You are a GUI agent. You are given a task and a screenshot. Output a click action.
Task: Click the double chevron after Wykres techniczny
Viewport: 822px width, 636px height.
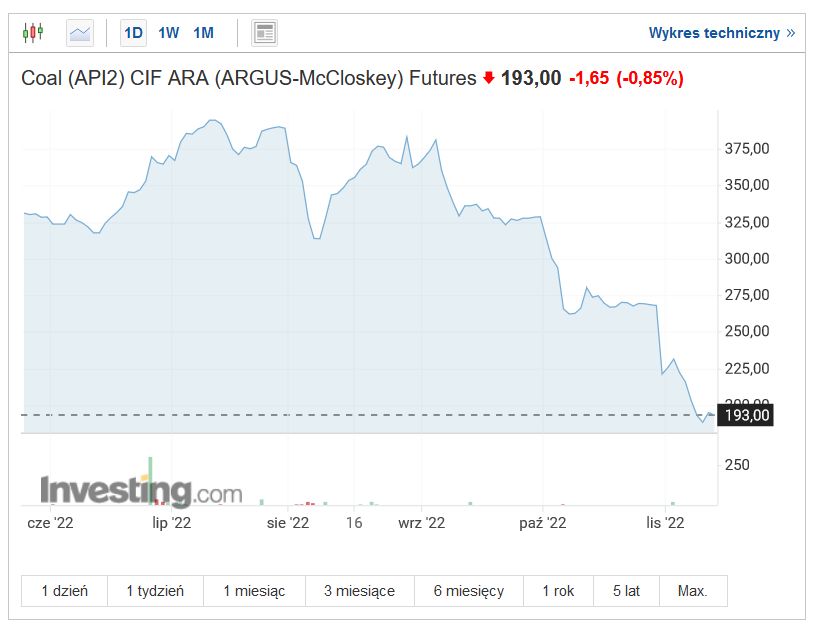tap(791, 33)
